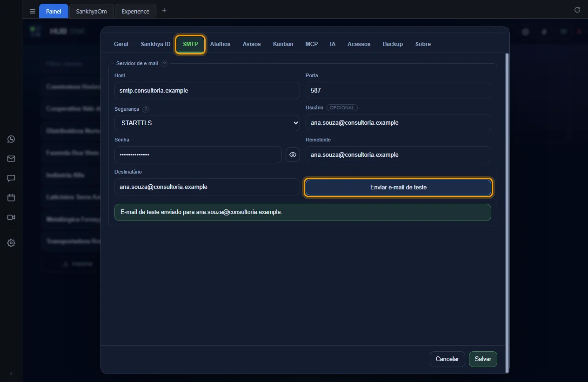This screenshot has height=382, width=588.
Task: Collapse the sidebar with the chevron
Action: pyautogui.click(x=11, y=374)
